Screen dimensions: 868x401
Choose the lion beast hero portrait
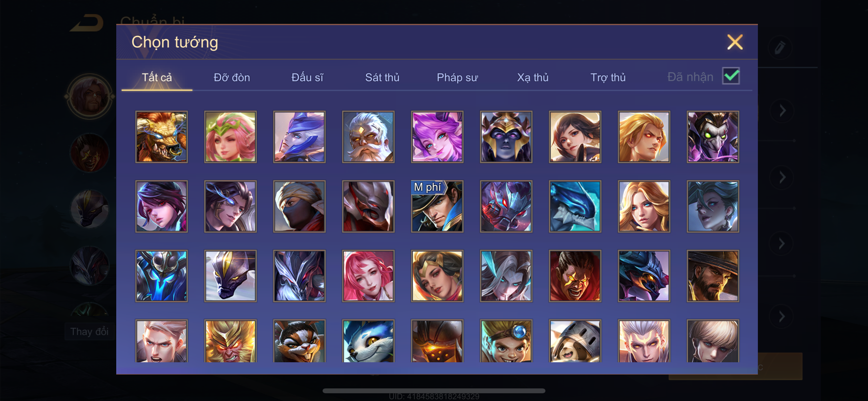point(161,137)
